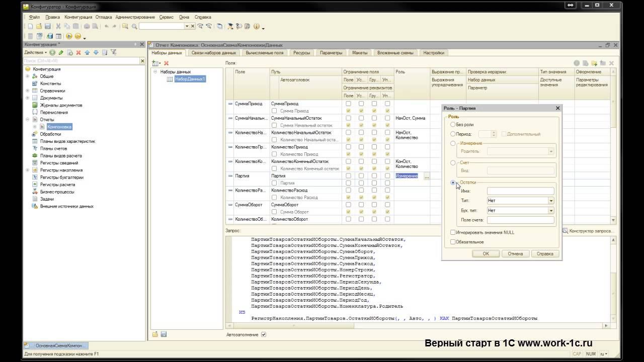The width and height of the screenshot is (644, 362).
Task: Click the Отмена button
Action: [x=515, y=254]
